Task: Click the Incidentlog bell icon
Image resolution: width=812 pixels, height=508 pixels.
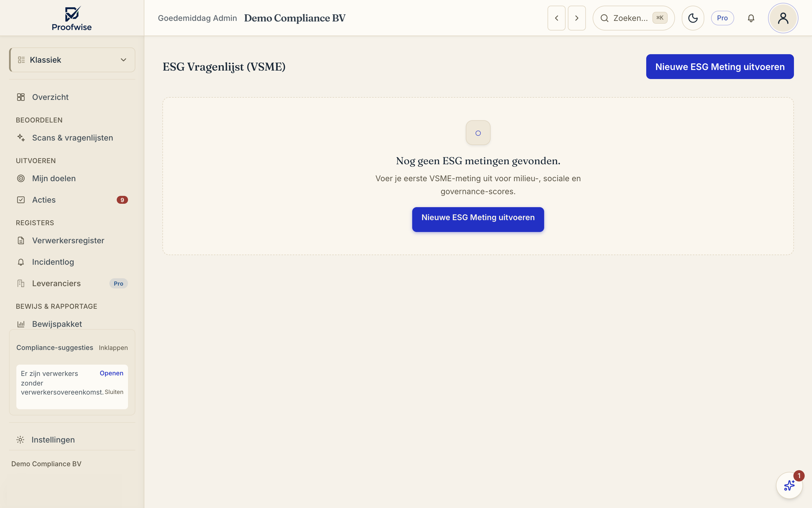Action: click(x=21, y=262)
